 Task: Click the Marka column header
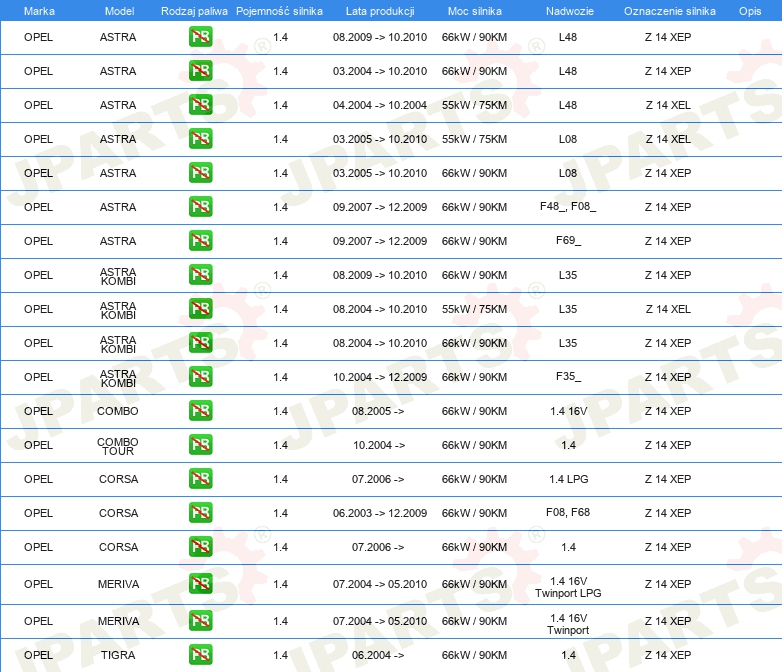pyautogui.click(x=39, y=11)
